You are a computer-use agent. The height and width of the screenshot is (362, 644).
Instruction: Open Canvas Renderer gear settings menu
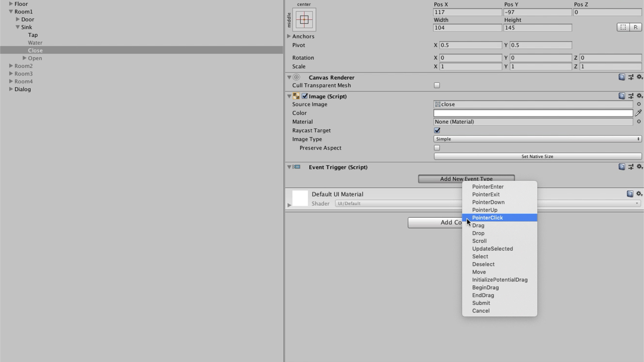click(x=639, y=77)
